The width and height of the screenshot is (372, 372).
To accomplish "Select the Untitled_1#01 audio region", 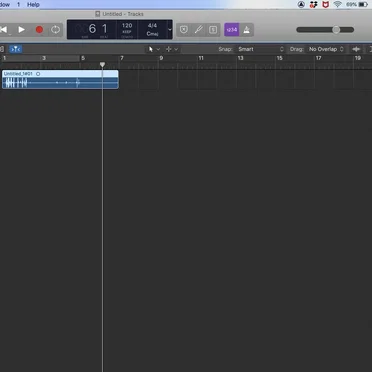I will (60, 79).
